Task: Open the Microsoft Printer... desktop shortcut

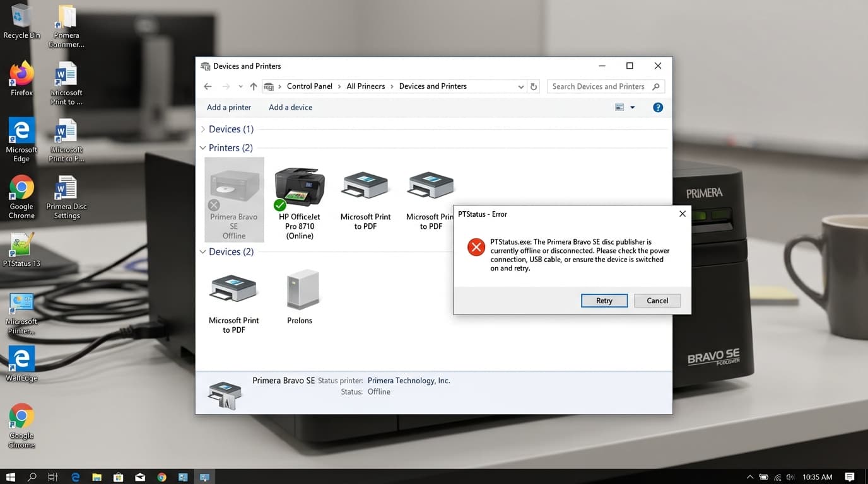Action: (21, 313)
